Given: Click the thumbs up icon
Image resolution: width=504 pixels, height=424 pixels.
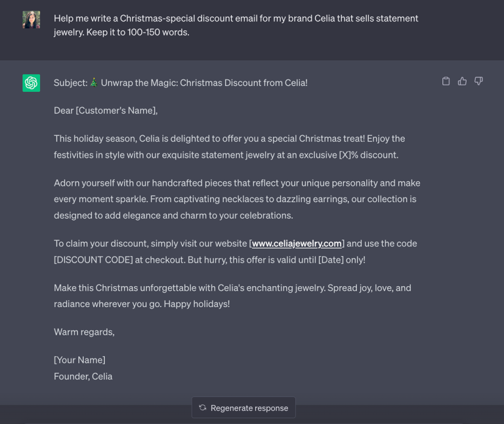Looking at the screenshot, I should [x=463, y=81].
